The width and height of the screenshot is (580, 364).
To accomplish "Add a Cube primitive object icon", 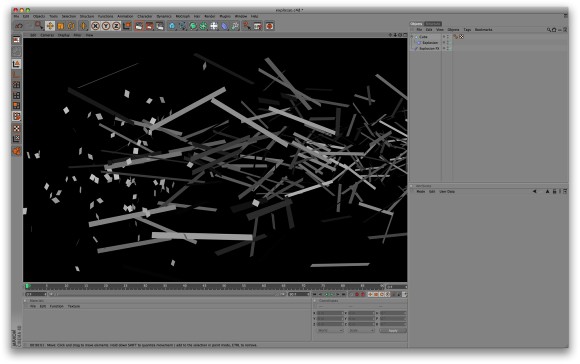I will [172, 26].
